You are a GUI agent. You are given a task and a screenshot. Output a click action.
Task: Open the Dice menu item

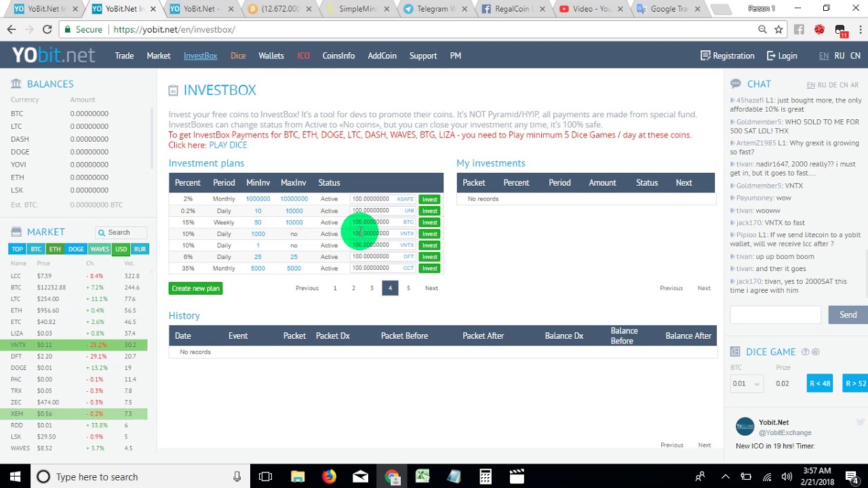(x=238, y=56)
